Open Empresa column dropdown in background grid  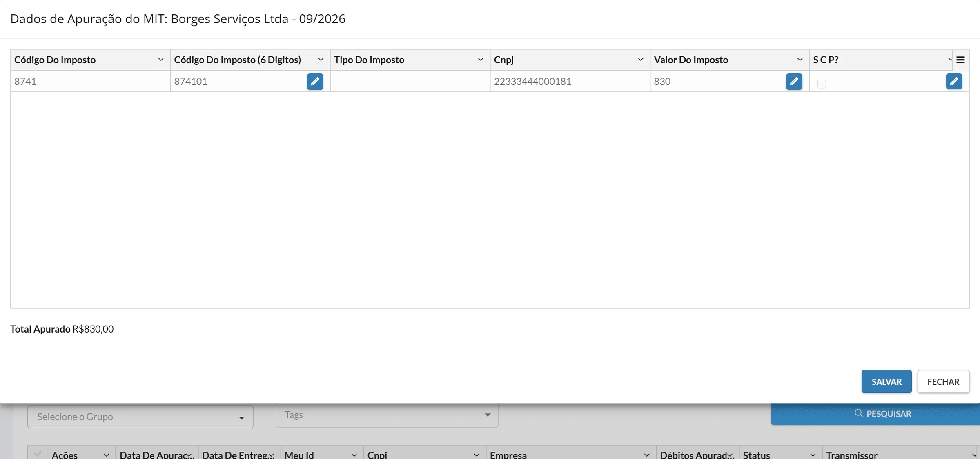pyautogui.click(x=646, y=455)
